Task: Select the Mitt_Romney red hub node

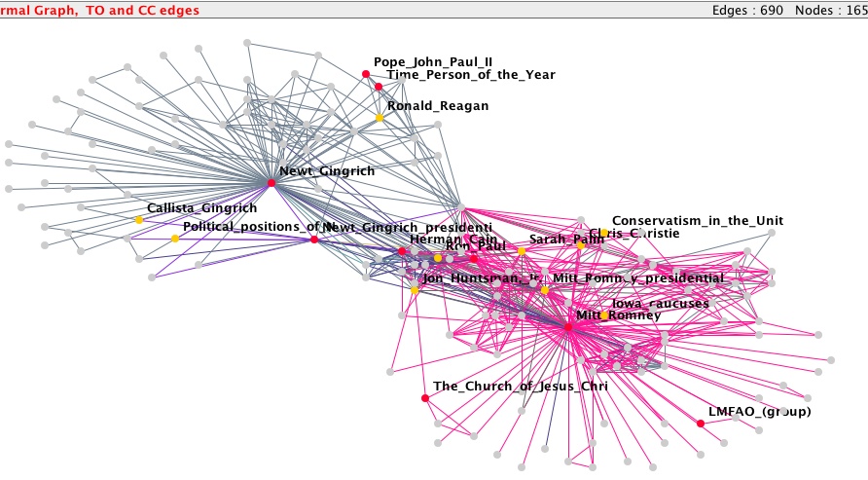Action: click(568, 327)
